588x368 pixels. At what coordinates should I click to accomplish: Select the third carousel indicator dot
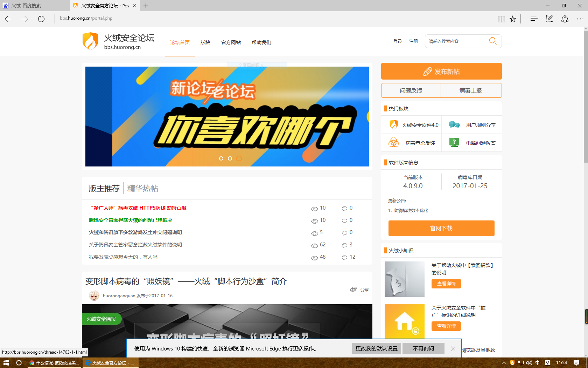tap(239, 158)
